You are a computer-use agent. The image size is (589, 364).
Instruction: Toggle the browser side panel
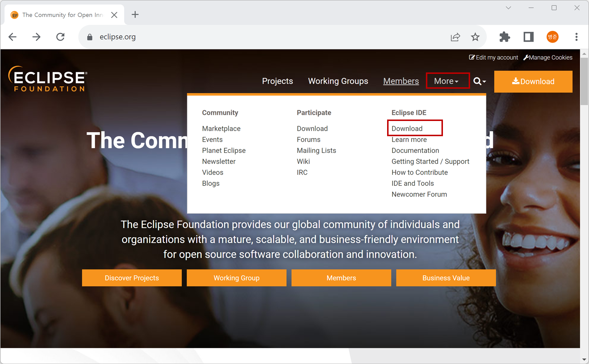528,37
